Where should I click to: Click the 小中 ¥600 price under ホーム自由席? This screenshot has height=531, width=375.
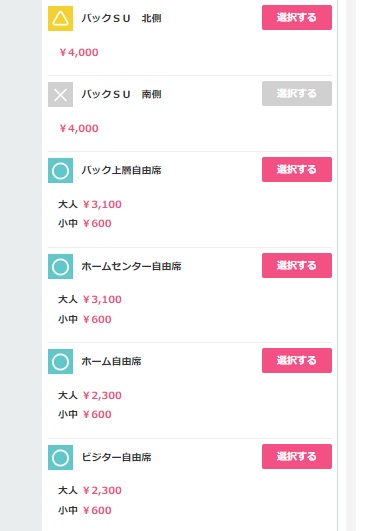[85, 414]
